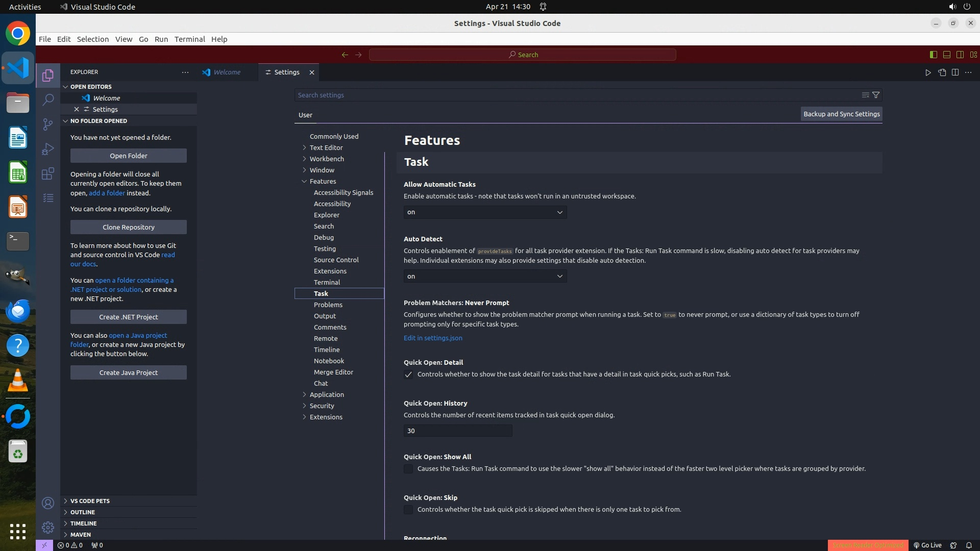Click the Search icon in activity bar
This screenshot has height=551, width=980.
(48, 99)
